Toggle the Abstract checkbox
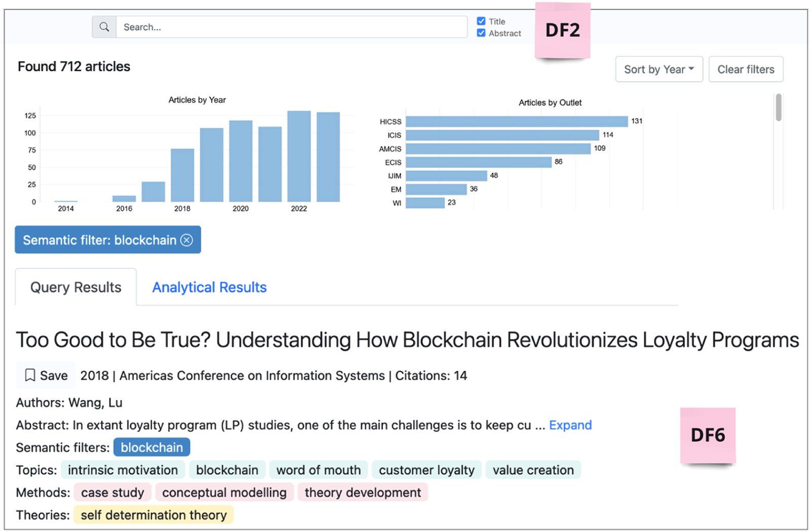 (x=481, y=33)
